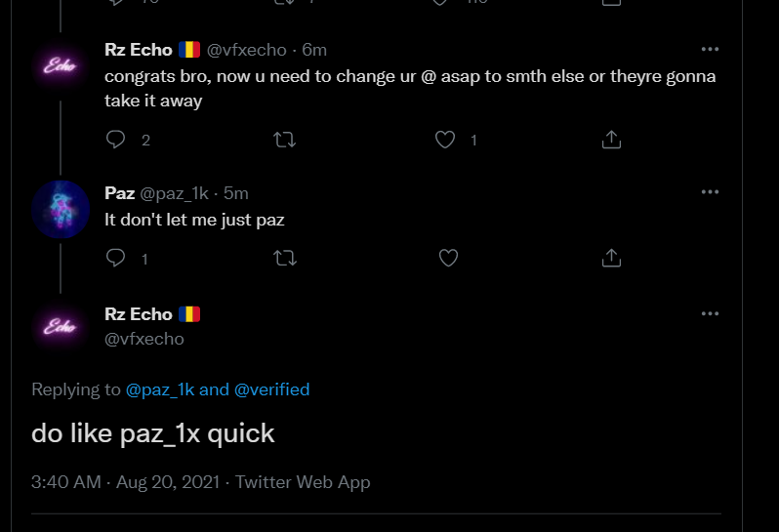This screenshot has height=532, width=779.
Task: Share Rz Echo's congrats tweet
Action: click(x=611, y=140)
